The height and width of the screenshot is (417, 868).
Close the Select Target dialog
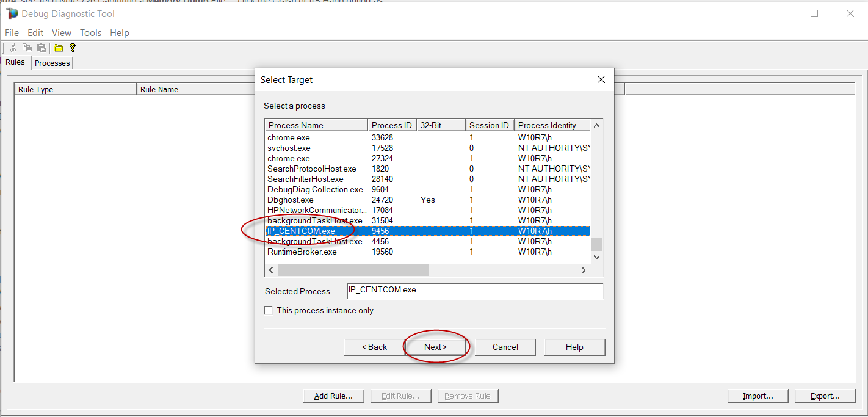pos(601,79)
